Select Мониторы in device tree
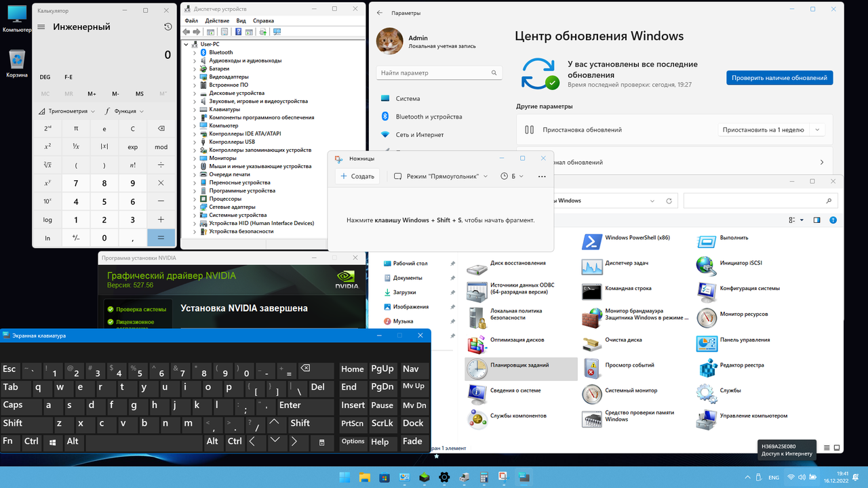Image resolution: width=868 pixels, height=488 pixels. (222, 158)
